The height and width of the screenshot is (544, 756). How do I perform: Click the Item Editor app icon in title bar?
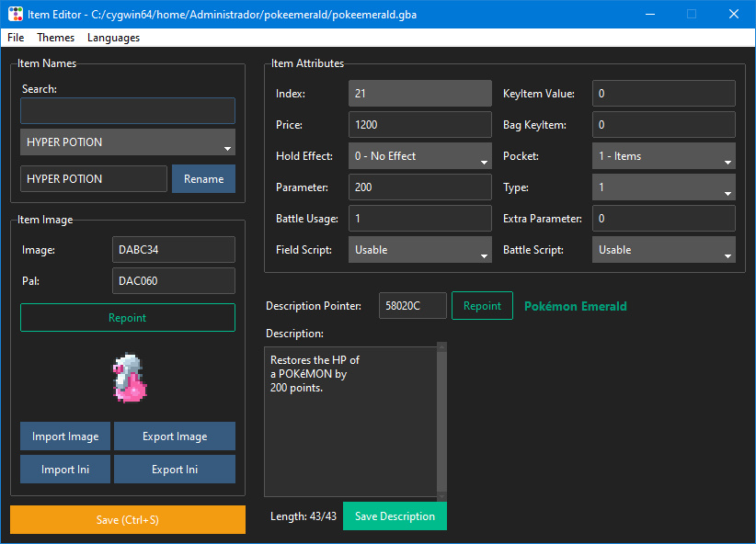pos(16,15)
